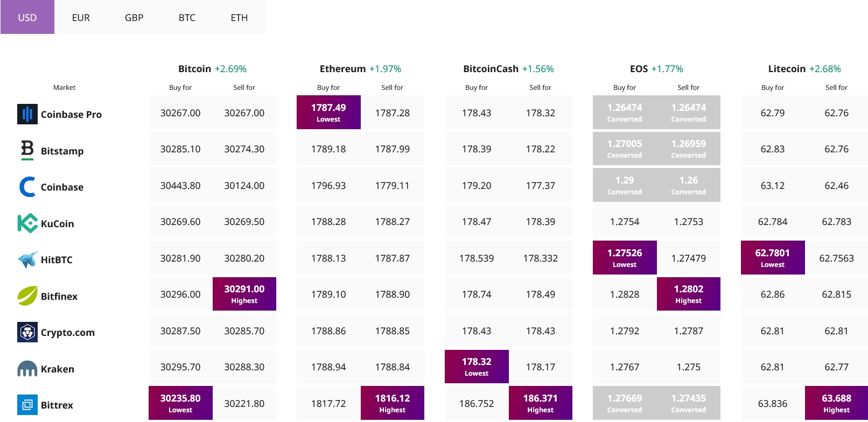868x422 pixels.
Task: Click the HitBTC bird logo icon
Action: click(27, 259)
